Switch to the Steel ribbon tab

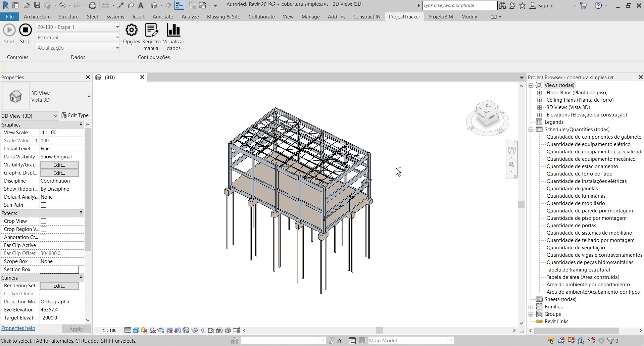point(92,16)
